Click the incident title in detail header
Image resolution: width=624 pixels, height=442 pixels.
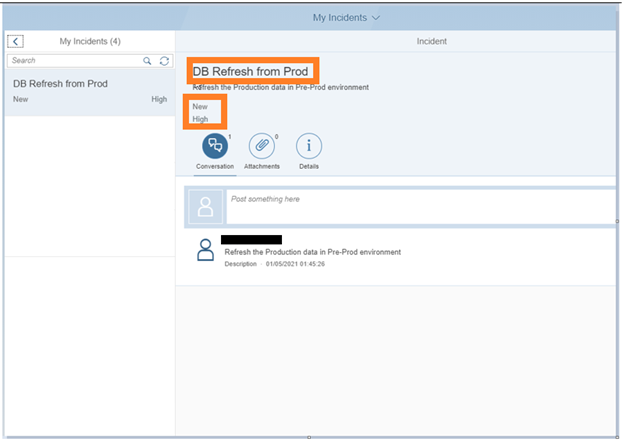[251, 71]
